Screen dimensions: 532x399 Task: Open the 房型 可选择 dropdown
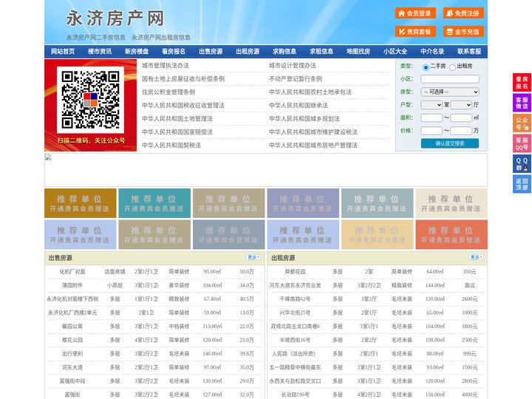(450, 92)
